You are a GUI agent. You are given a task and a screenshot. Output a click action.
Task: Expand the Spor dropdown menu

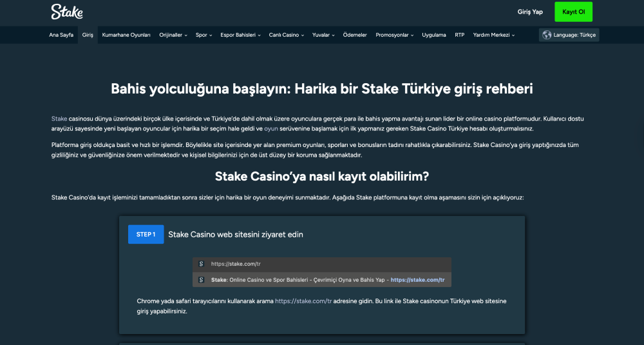[x=204, y=35]
